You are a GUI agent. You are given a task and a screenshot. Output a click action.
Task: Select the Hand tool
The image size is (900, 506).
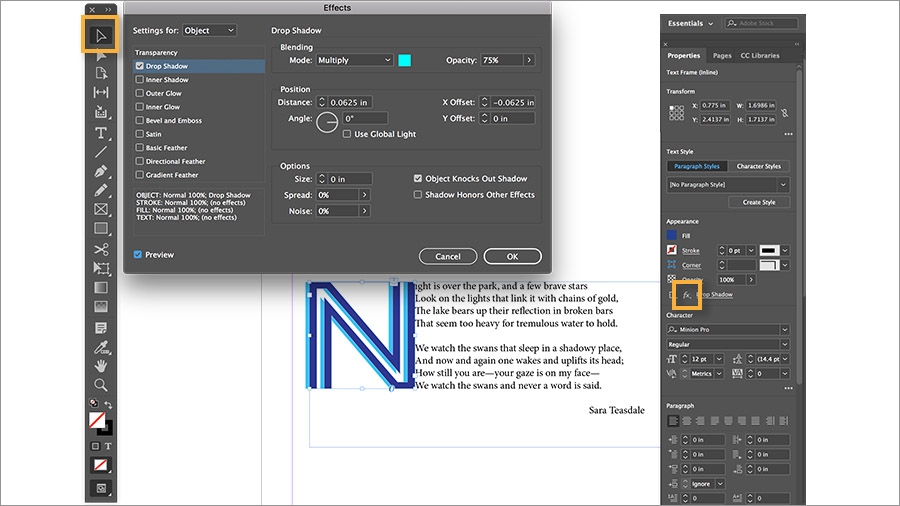click(101, 365)
